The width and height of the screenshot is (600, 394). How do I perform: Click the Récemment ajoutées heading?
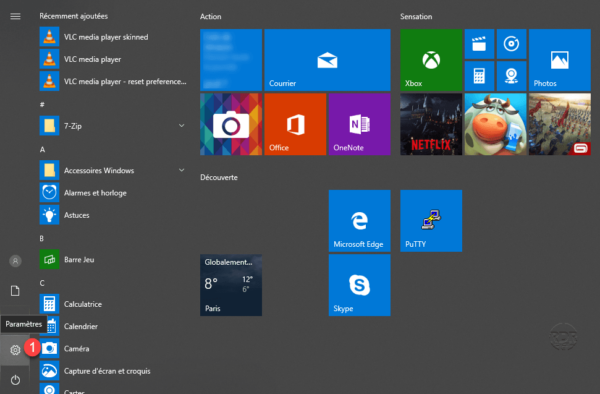73,16
